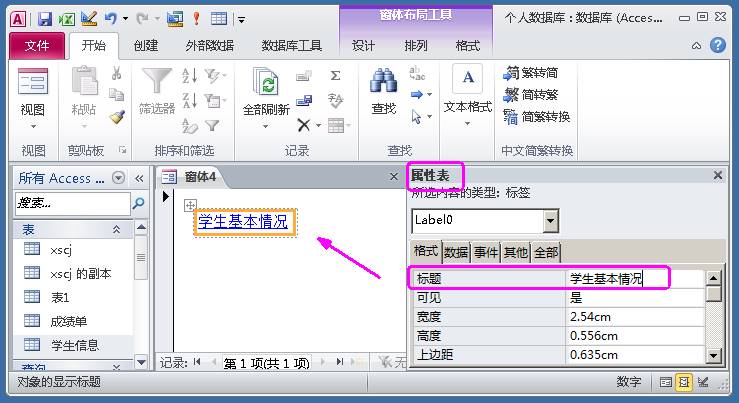Click the format painter brush icon
The image size is (739, 403).
[x=116, y=116]
